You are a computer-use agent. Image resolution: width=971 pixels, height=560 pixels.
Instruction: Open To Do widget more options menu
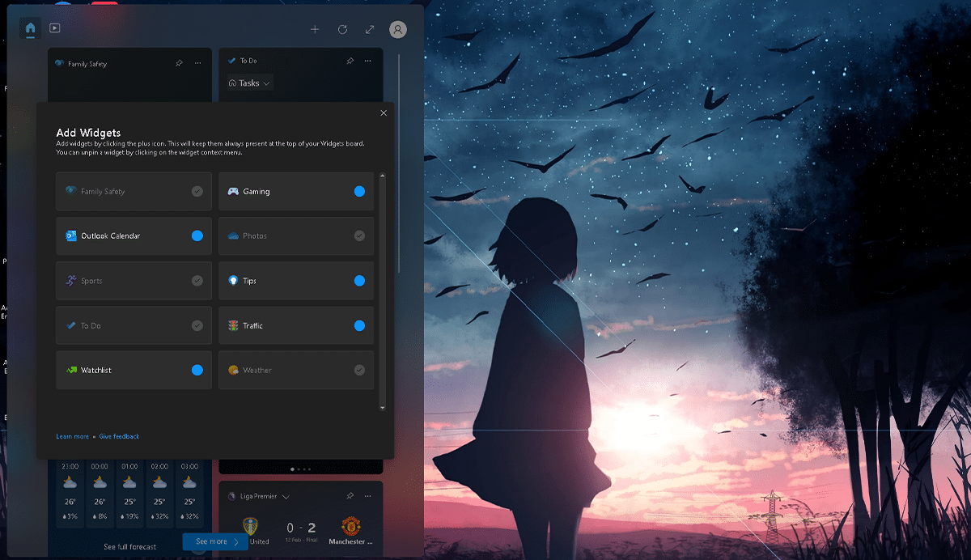point(367,61)
